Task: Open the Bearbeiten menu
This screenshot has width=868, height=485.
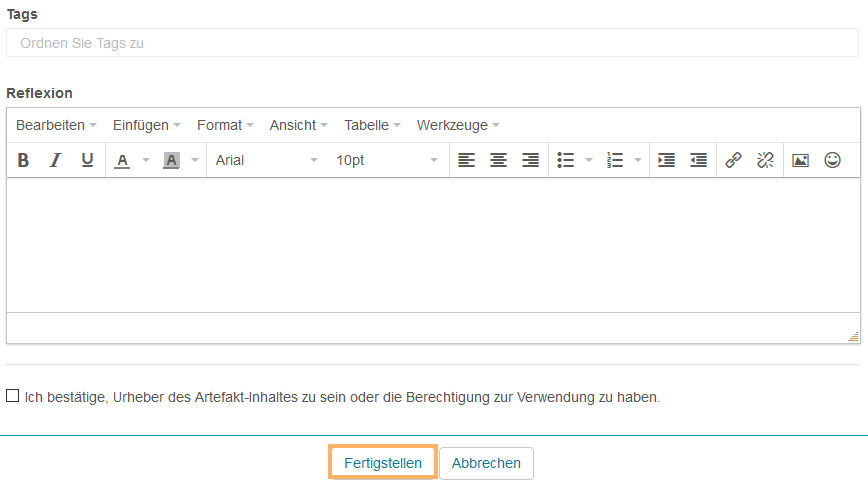Action: [x=56, y=125]
